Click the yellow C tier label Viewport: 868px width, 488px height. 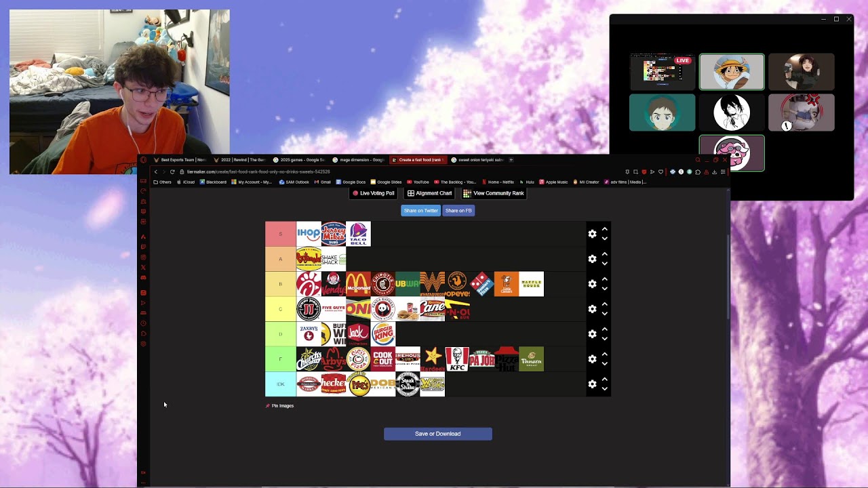point(281,309)
